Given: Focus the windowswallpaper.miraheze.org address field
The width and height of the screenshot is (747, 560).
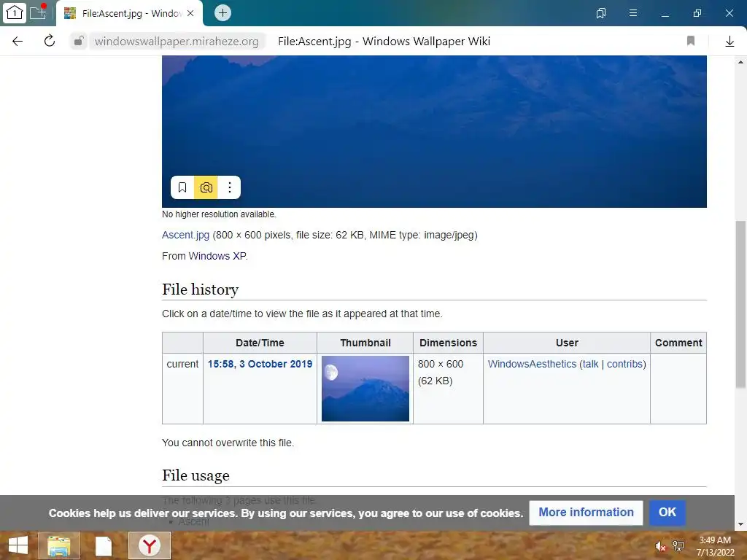Looking at the screenshot, I should 177,42.
